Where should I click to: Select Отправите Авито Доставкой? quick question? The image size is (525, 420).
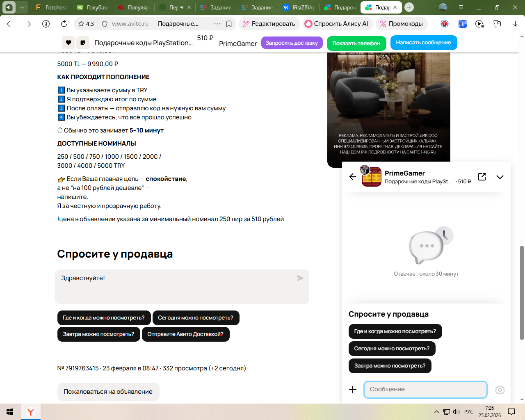pos(185,334)
